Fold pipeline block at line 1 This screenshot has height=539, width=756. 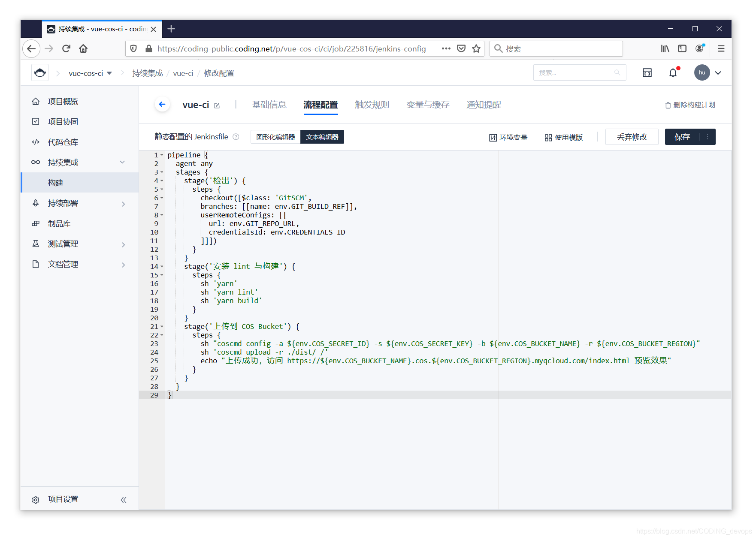pos(162,155)
